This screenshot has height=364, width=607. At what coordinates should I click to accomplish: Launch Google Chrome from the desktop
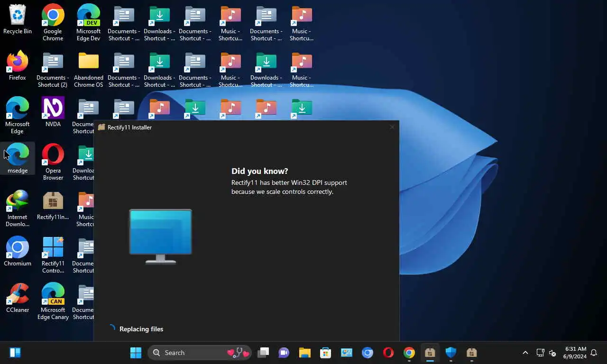(x=53, y=22)
